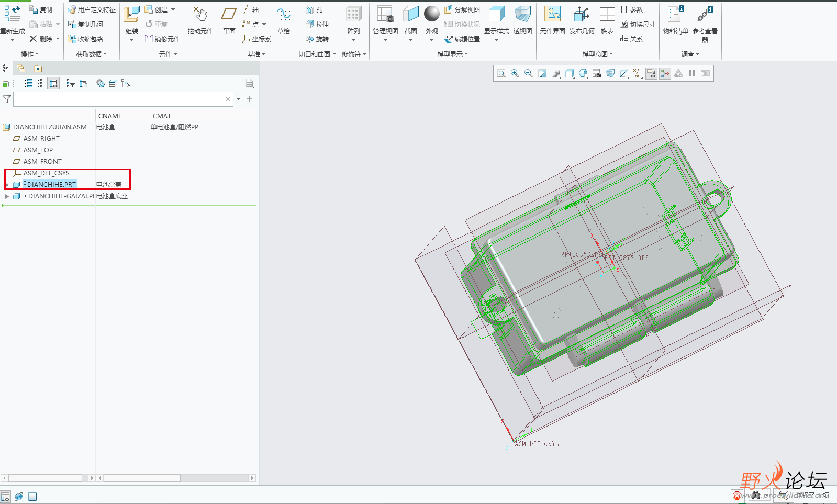The height and width of the screenshot is (504, 837).
Task: Toggle annotation display in graphics toolbar
Action: click(x=651, y=73)
